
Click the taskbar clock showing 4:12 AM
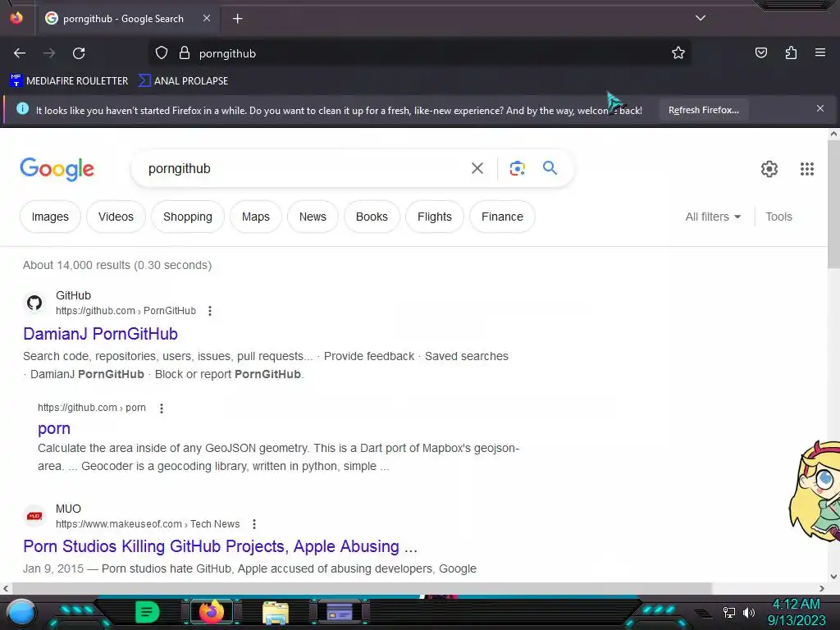pos(796,612)
